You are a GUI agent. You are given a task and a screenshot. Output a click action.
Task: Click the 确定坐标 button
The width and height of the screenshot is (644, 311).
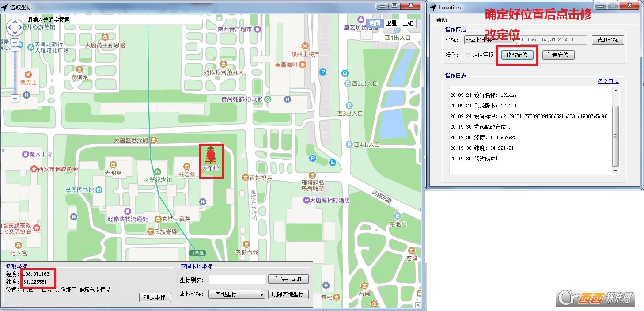tap(155, 297)
